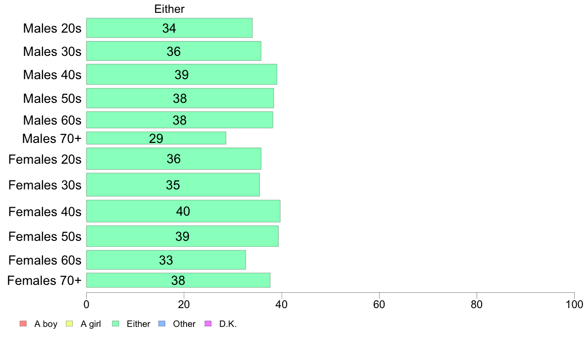Click the magenta 'D.K.' legend swatch
Image resolution: width=588 pixels, height=364 pixels.
208,323
